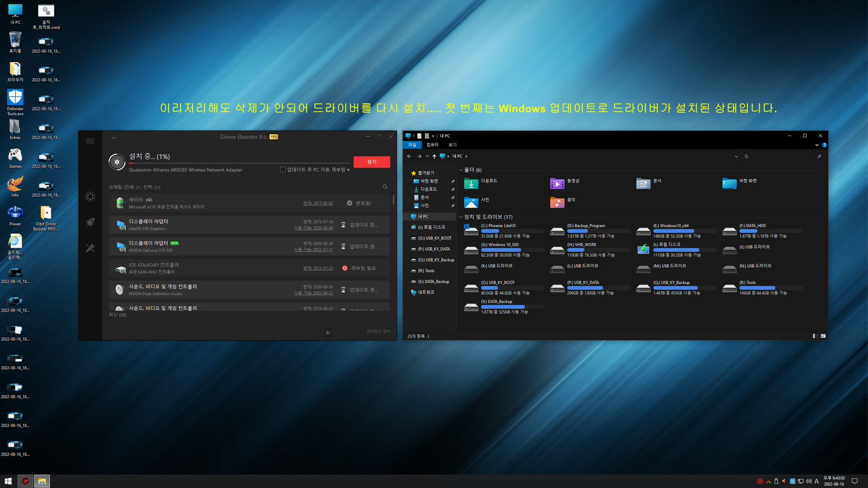This screenshot has width=868, height=488.
Task: Collapse the 폴더 (6) group
Action: 461,170
